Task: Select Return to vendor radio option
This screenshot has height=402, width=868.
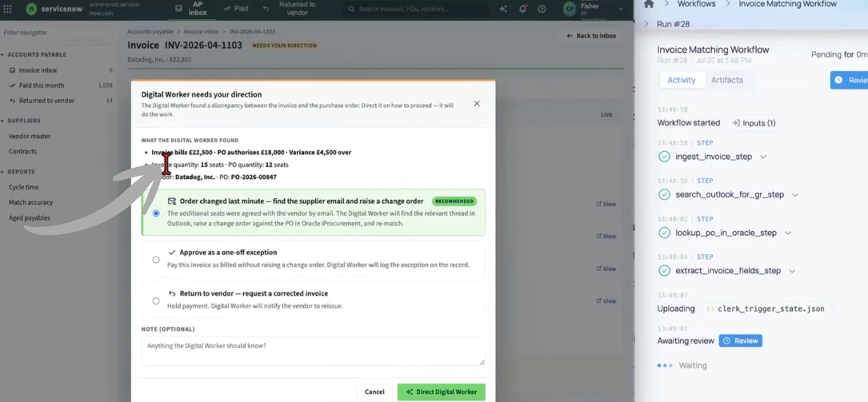Action: click(156, 301)
